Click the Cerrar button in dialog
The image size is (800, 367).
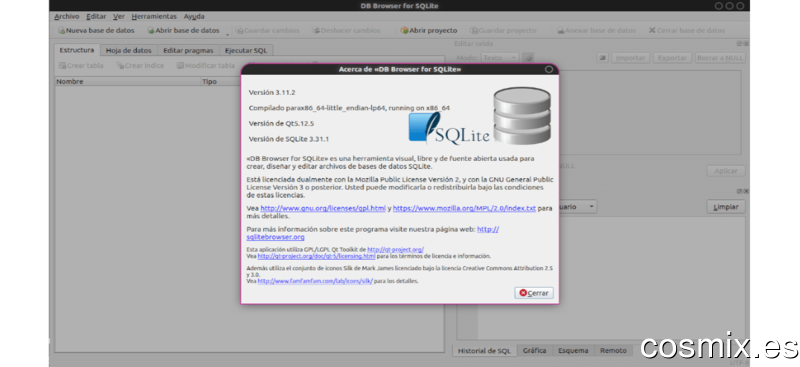click(534, 293)
